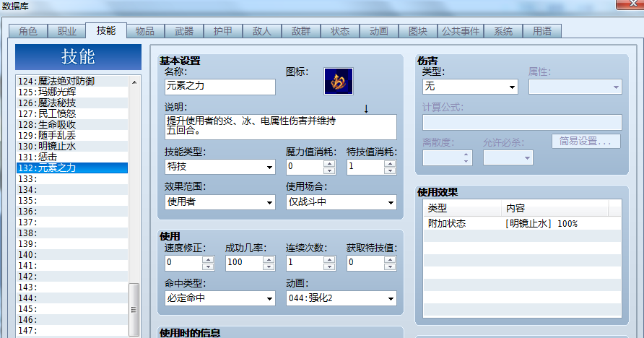644x338 pixels.
Task: Open the 职业 tab
Action: [x=67, y=31]
